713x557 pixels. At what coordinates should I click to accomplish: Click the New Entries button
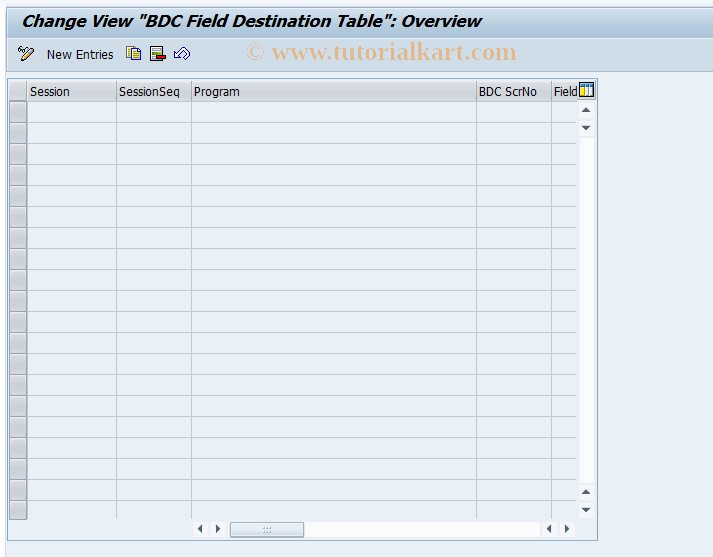pyautogui.click(x=80, y=55)
